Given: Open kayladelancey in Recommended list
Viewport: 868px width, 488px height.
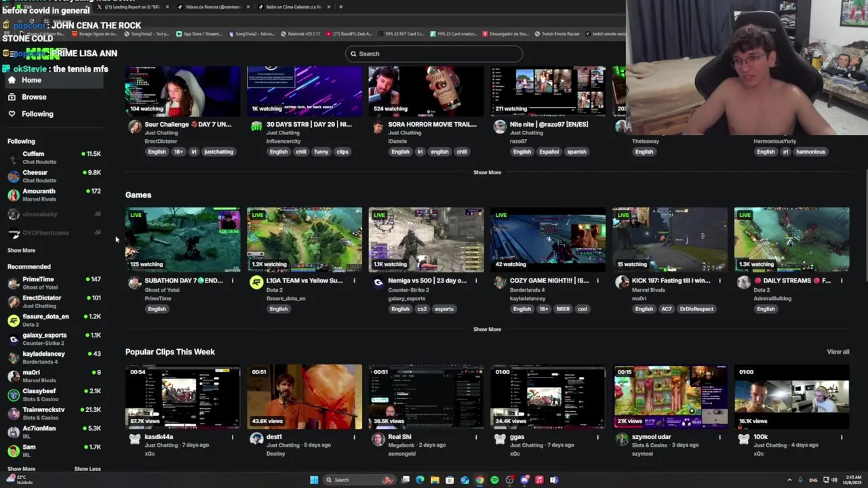Looking at the screenshot, I should 54,357.
